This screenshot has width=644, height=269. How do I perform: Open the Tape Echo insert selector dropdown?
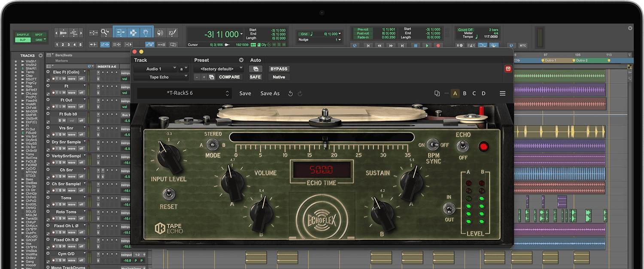coord(161,77)
